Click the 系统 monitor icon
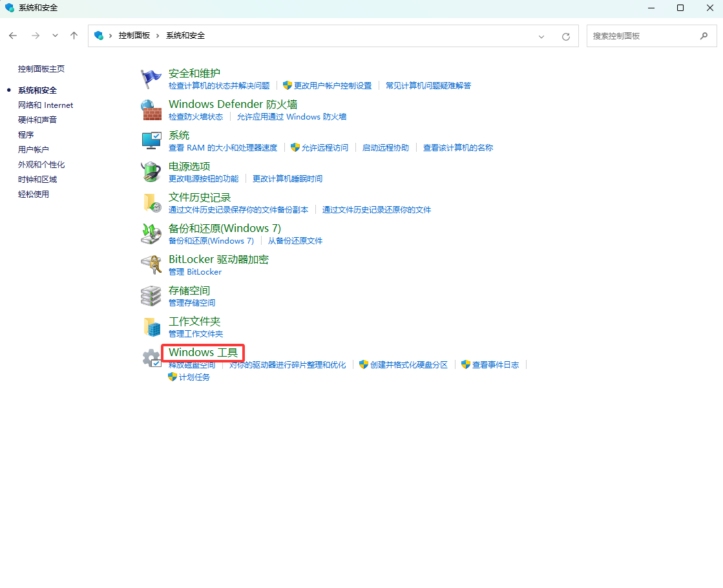The image size is (723, 588). click(151, 141)
